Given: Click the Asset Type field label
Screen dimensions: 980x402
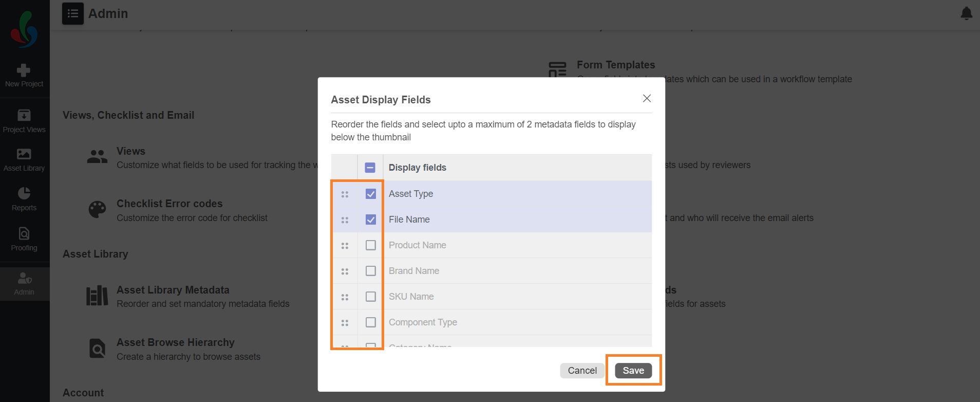Looking at the screenshot, I should tap(411, 194).
